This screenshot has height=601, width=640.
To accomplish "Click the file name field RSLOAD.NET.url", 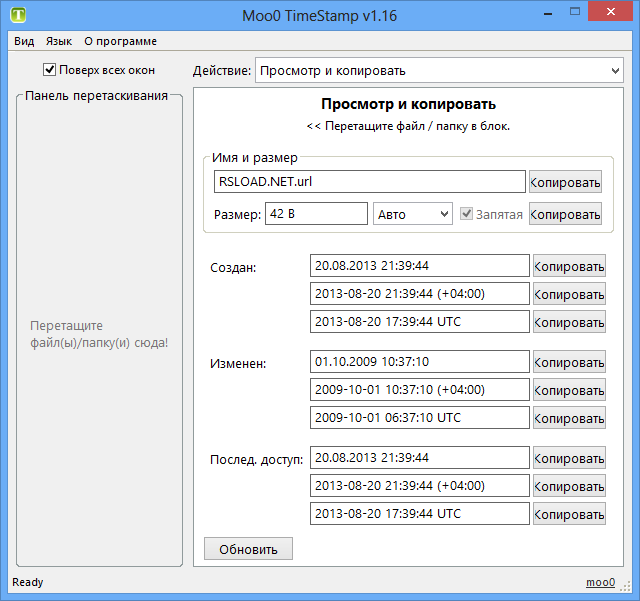I will tap(369, 182).
